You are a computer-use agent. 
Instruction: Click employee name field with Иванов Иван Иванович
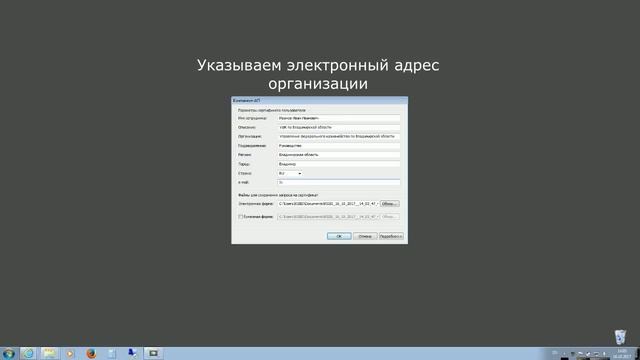(x=339, y=118)
